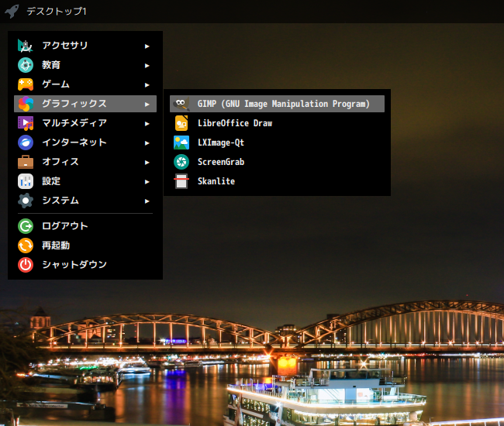
Task: Expand the 教育 submenu arrow
Action: point(147,66)
